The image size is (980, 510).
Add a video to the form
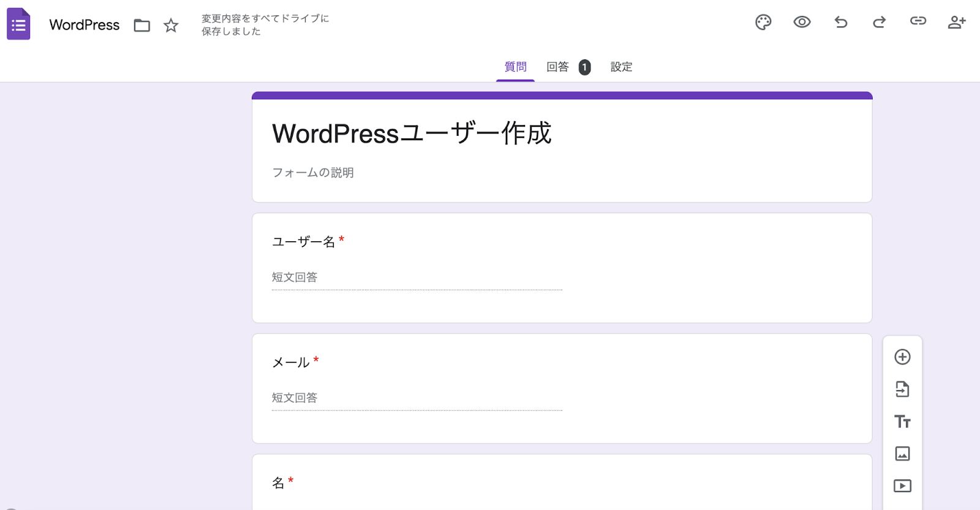(902, 486)
